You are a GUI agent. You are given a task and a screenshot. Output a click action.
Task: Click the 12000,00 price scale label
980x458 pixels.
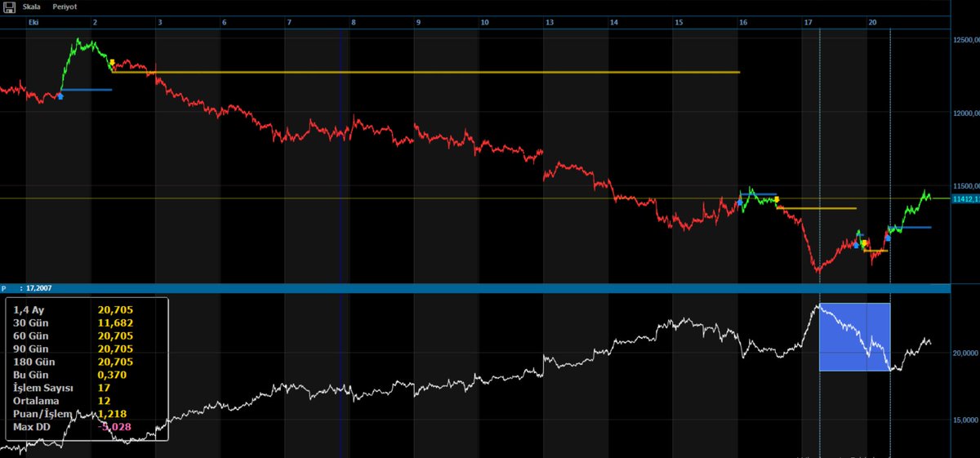(x=965, y=113)
